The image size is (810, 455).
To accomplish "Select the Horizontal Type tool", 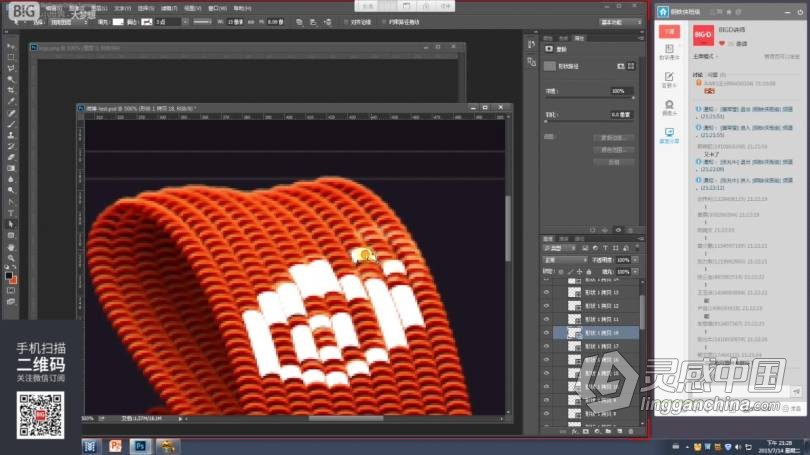I will click(x=11, y=213).
